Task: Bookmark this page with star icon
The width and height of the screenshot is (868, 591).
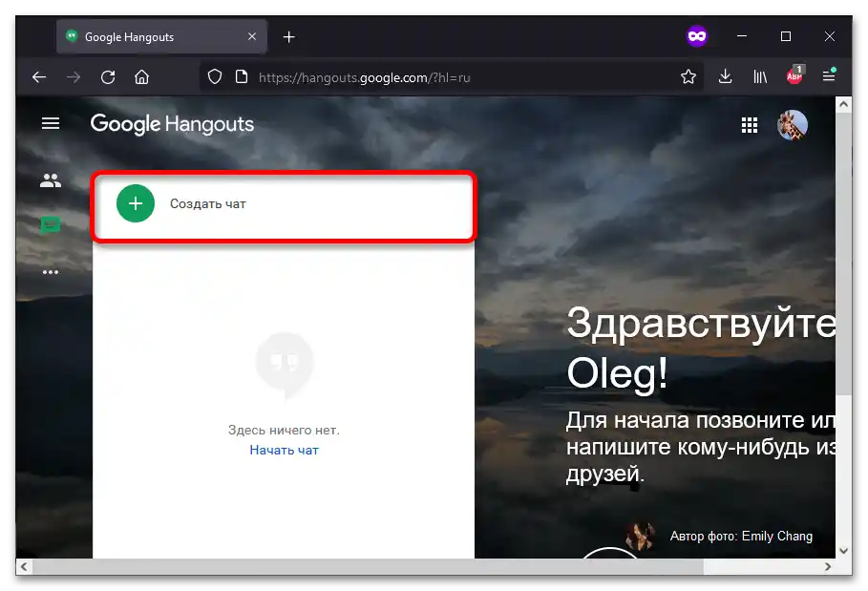Action: tap(688, 77)
